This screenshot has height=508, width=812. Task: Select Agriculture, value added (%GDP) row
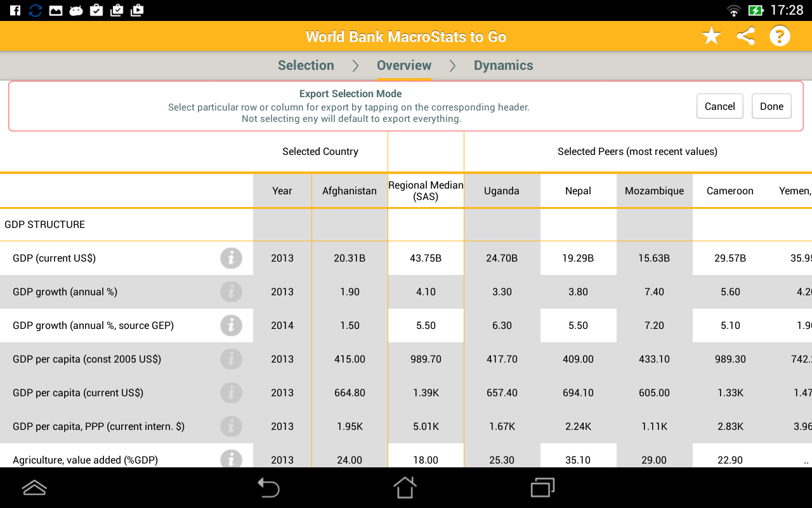click(126, 456)
